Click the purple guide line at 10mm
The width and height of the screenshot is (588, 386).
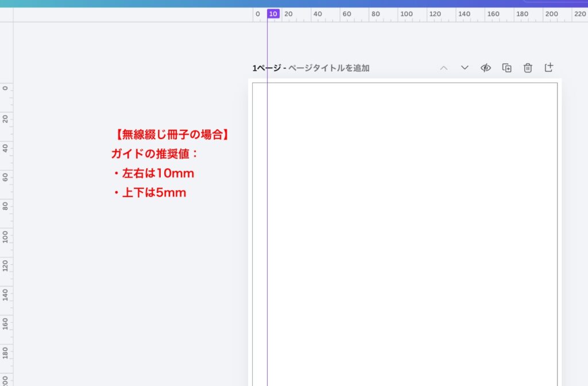268,230
